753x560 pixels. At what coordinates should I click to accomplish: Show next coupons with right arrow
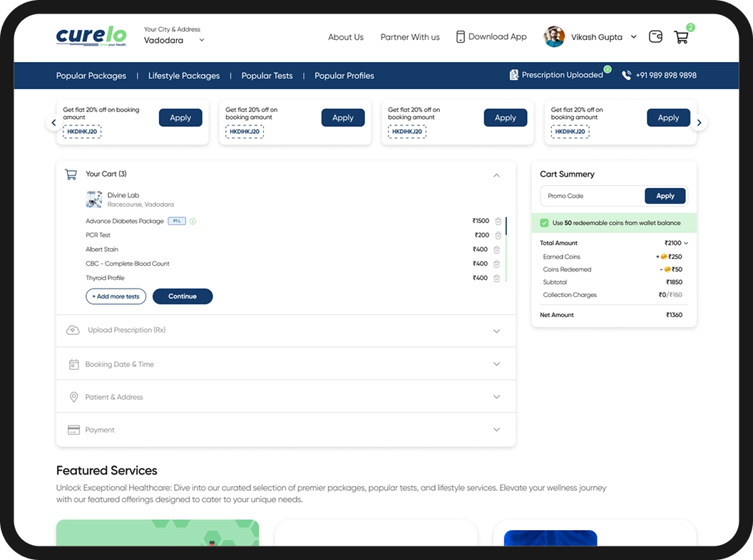[699, 123]
